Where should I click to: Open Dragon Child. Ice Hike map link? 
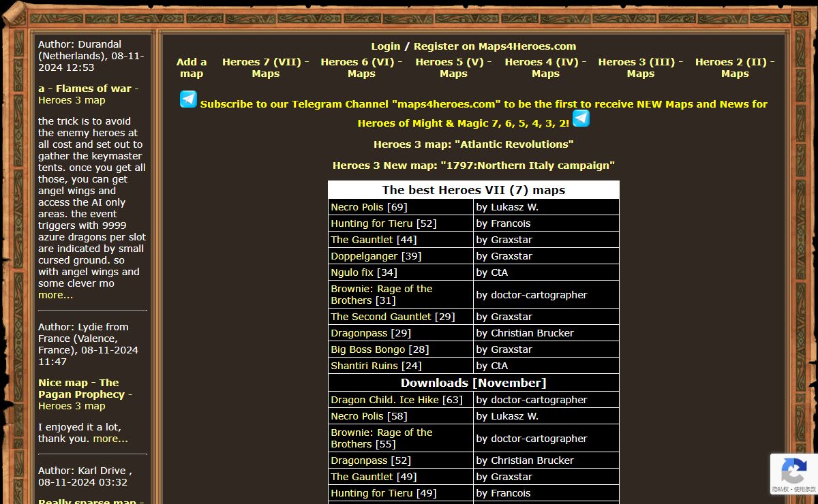click(385, 400)
